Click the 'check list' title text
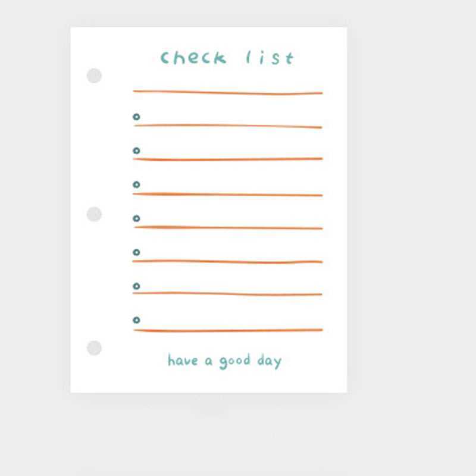The width and height of the screenshot is (476, 476). click(x=227, y=58)
